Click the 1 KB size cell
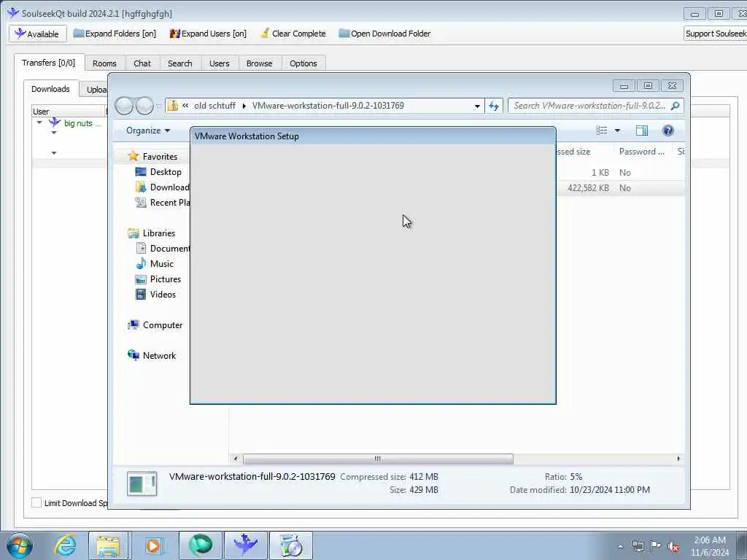Image resolution: width=747 pixels, height=560 pixels. tap(600, 173)
